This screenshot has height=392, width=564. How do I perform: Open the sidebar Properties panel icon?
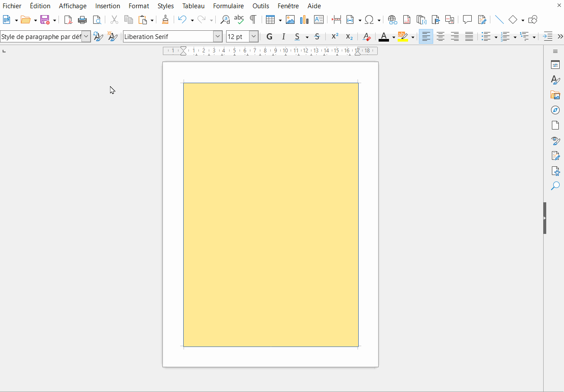pyautogui.click(x=555, y=65)
